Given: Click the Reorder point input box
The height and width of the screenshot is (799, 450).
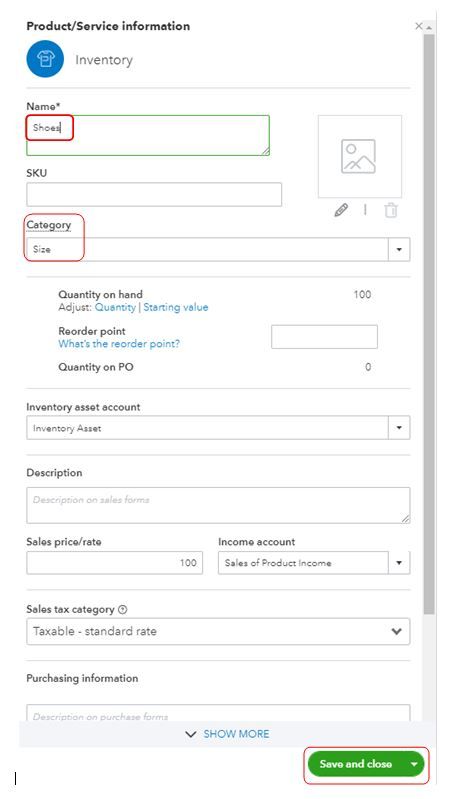Looking at the screenshot, I should point(324,337).
